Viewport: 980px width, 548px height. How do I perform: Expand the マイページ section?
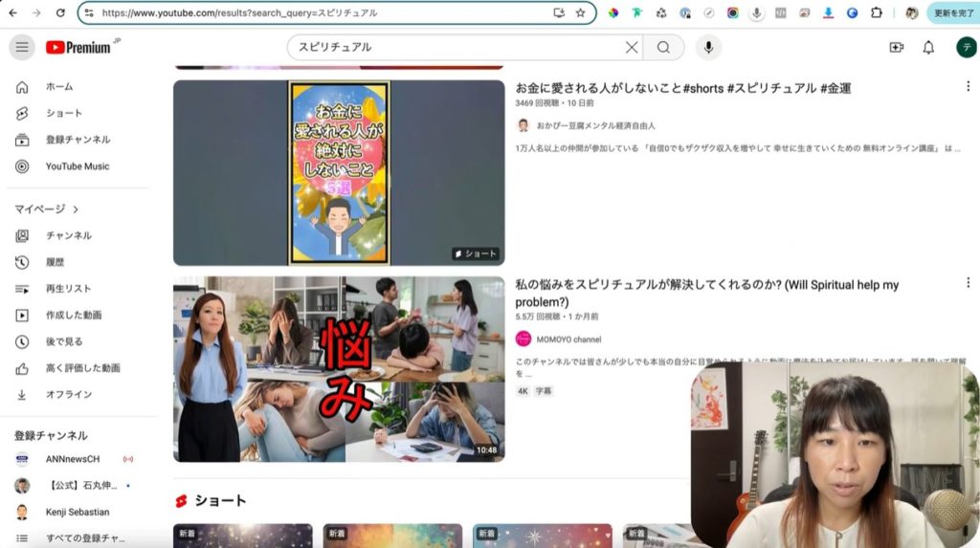click(46, 208)
